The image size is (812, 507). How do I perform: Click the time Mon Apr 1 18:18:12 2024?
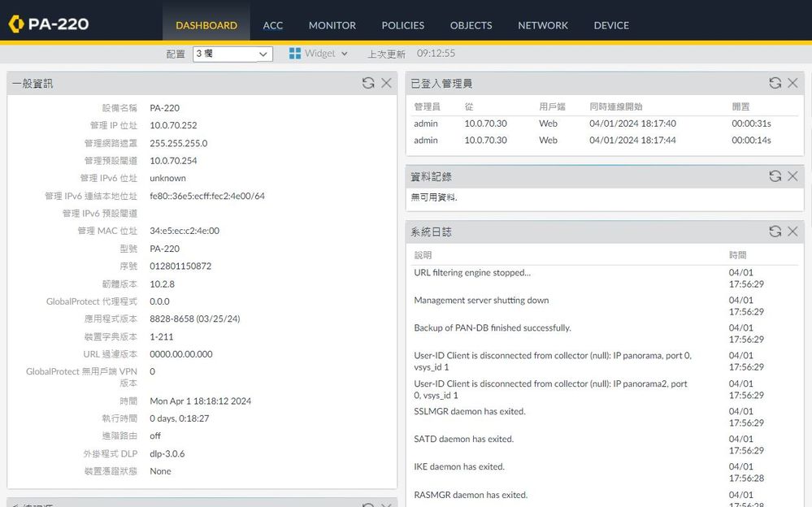(x=201, y=401)
